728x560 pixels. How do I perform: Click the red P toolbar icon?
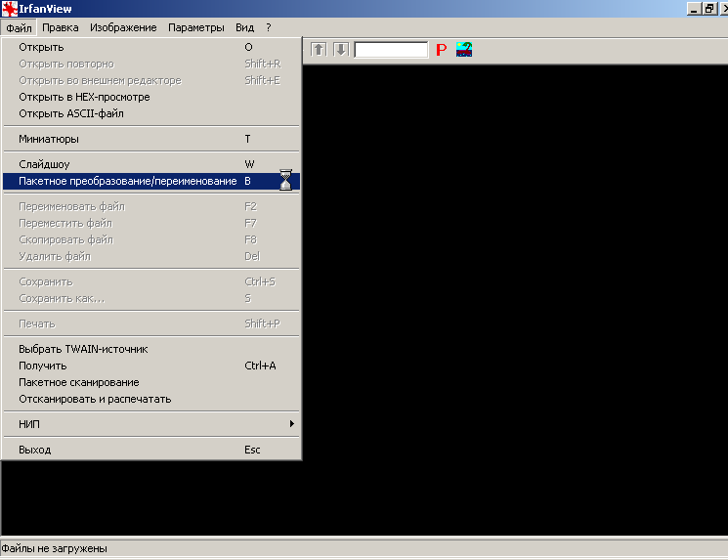(x=441, y=50)
